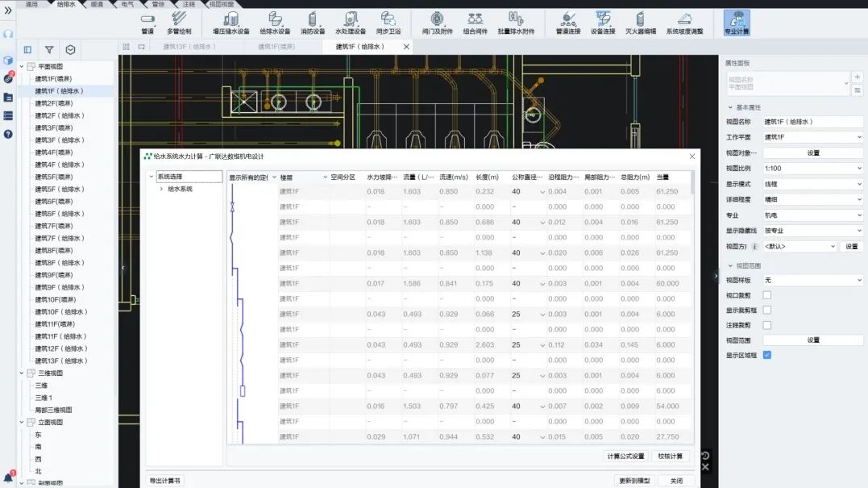Open the 工作平面 dropdown

[812, 137]
